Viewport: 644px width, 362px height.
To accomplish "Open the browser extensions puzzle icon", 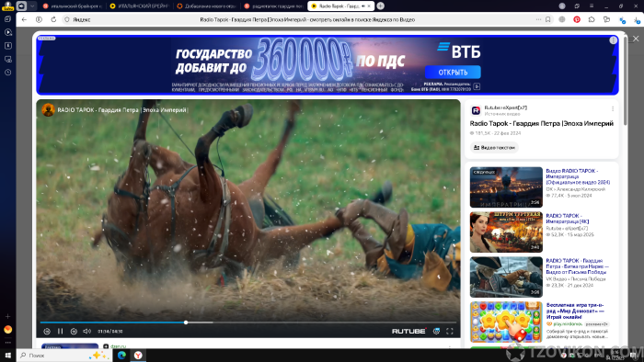I will pos(592,19).
